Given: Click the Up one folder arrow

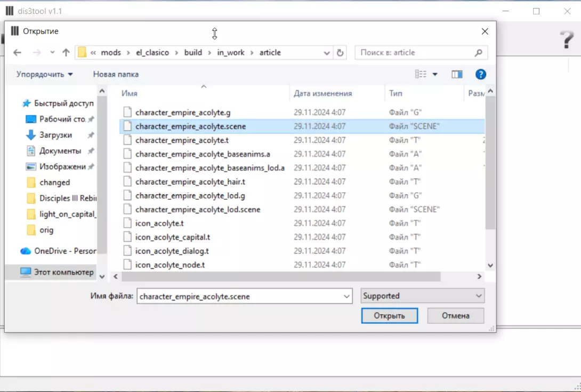Looking at the screenshot, I should 66,53.
